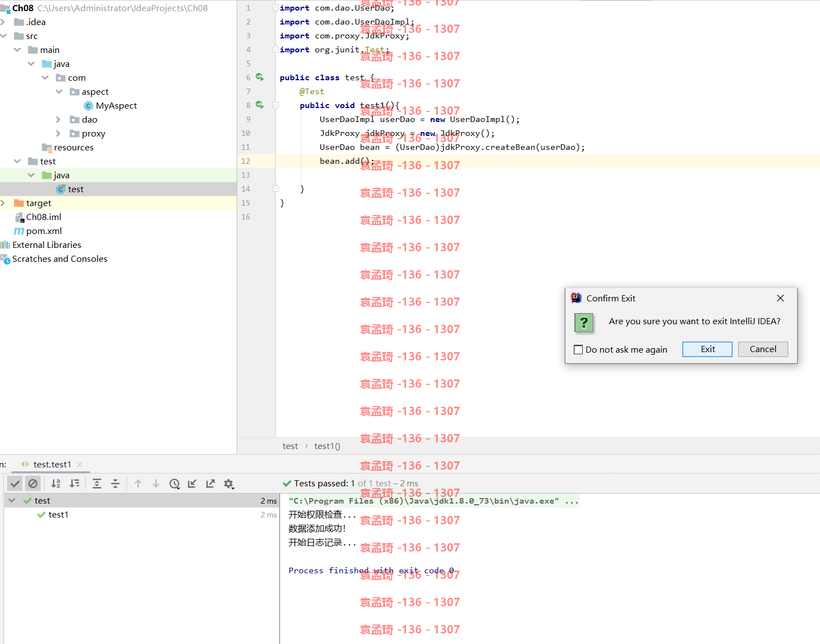The width and height of the screenshot is (820, 644).
Task: Expand all test results
Action: coord(97,484)
